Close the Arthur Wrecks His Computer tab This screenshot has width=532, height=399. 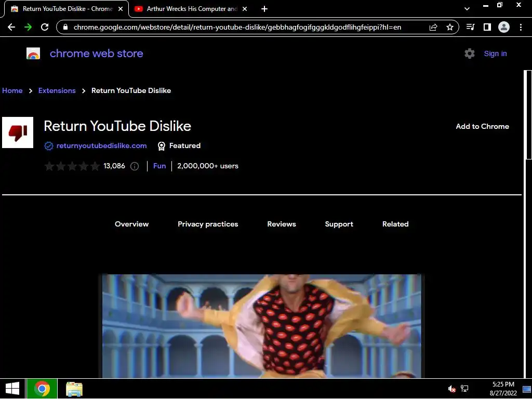pyautogui.click(x=245, y=9)
